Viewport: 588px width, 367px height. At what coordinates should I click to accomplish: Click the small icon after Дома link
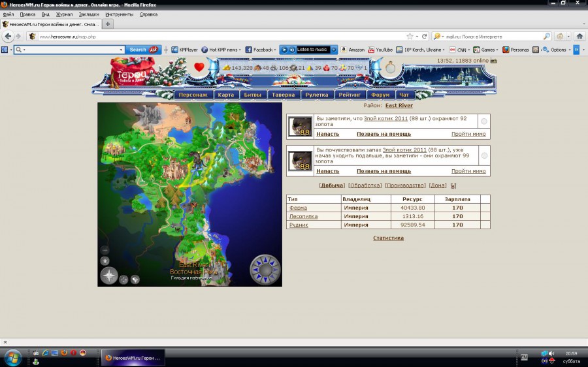[453, 185]
